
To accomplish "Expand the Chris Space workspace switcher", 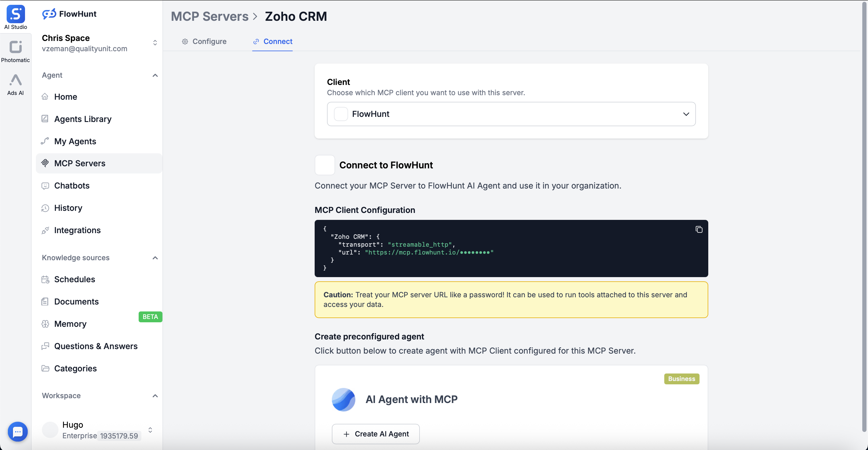I will (x=155, y=42).
